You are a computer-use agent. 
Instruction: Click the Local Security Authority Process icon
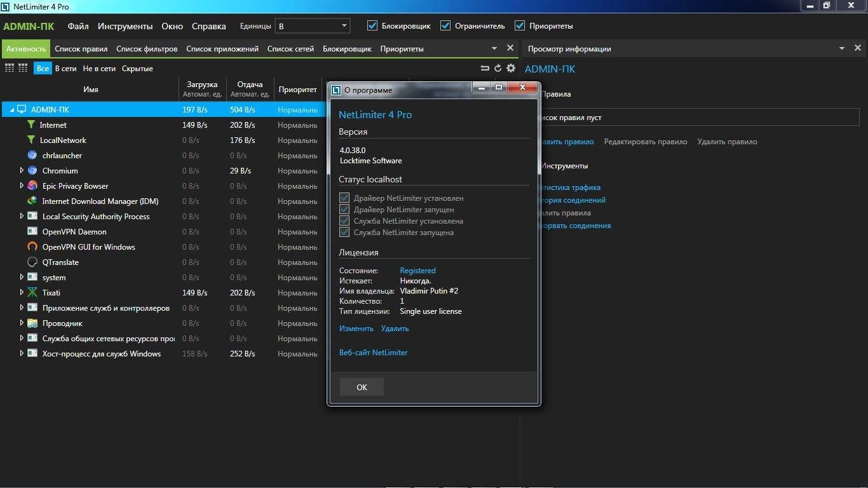(32, 216)
